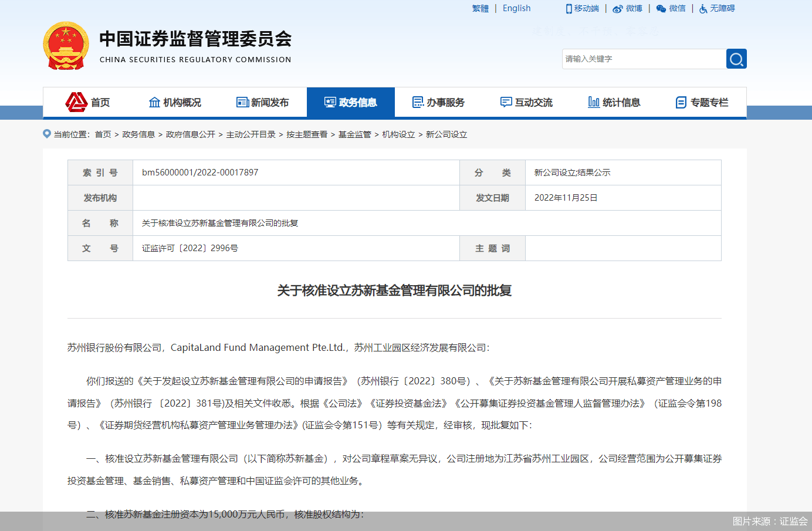Click the accessibility 无障碍 icon
Screen dimensions: 812x531
pos(703,9)
